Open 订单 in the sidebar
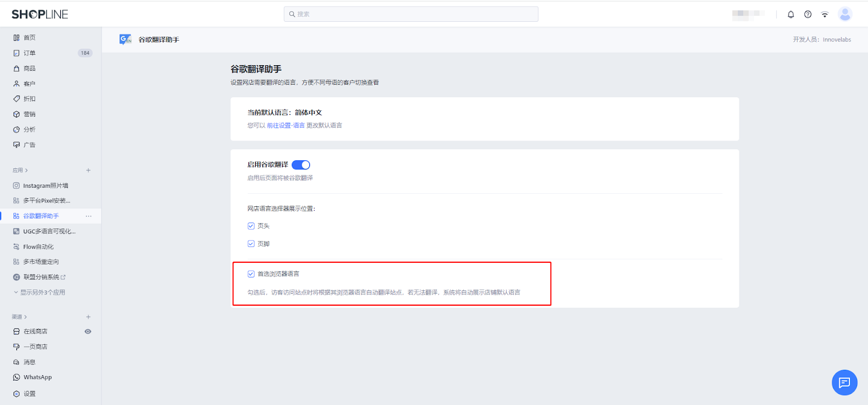 [29, 53]
